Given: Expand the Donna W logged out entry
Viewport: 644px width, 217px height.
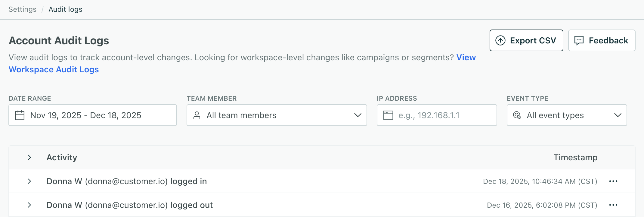Looking at the screenshot, I should 29,205.
